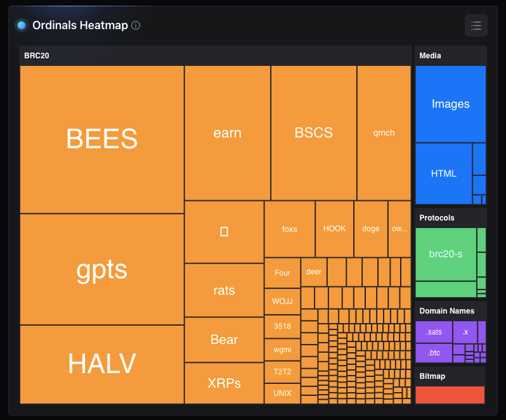Image resolution: width=506 pixels, height=420 pixels.
Task: Select the gpts heatmap tile
Action: 102,269
